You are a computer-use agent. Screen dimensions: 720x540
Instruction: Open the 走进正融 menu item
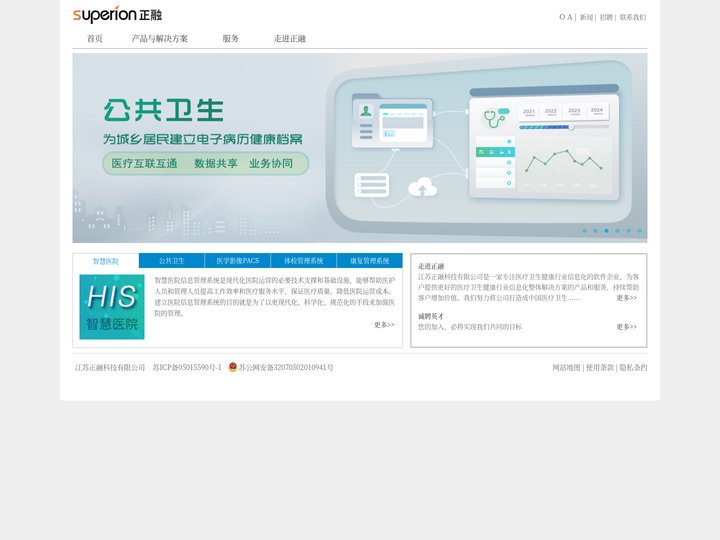pyautogui.click(x=290, y=39)
